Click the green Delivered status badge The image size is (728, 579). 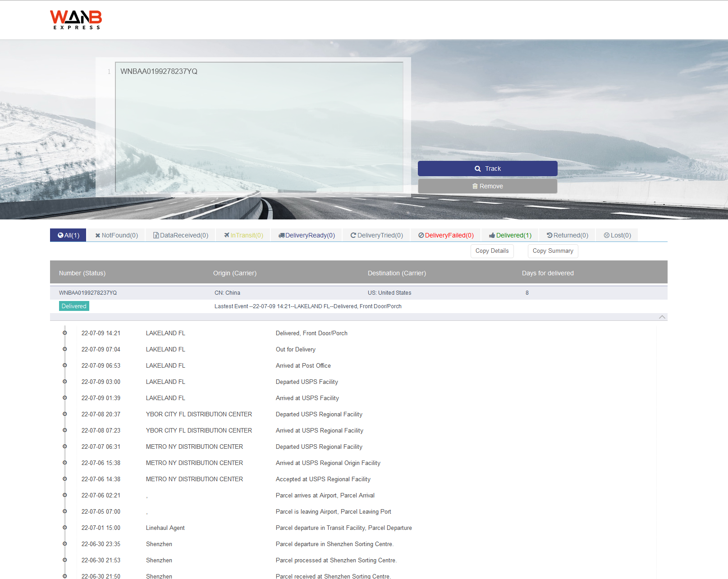(x=74, y=306)
